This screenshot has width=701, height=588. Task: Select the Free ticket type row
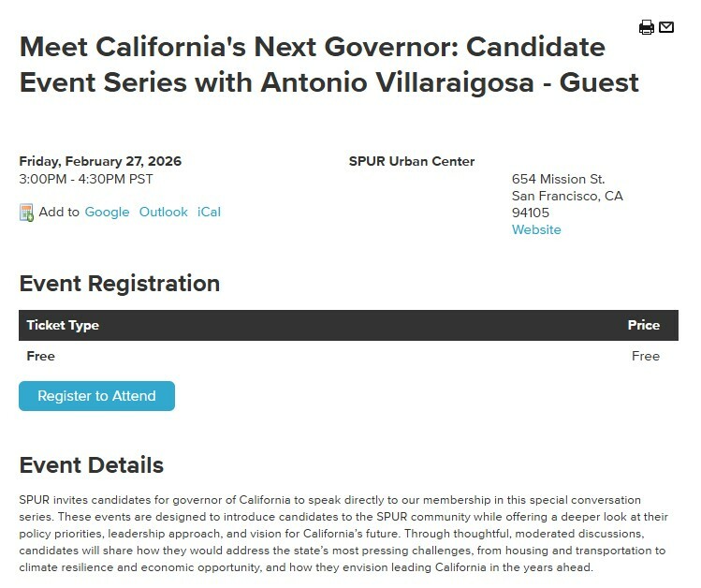[x=41, y=356]
